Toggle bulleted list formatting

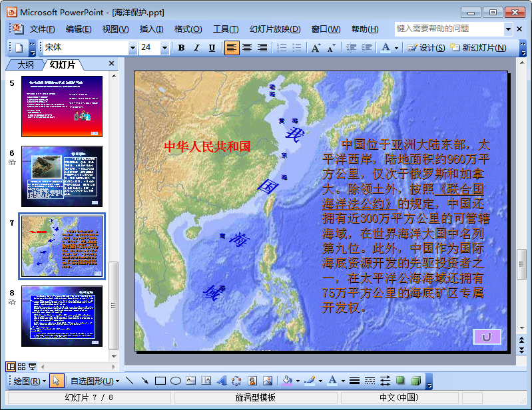click(297, 48)
